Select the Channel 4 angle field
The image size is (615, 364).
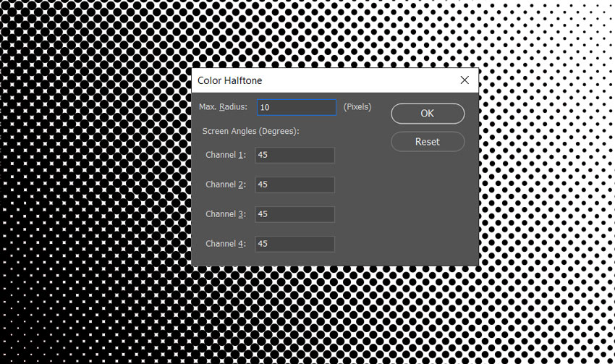click(x=294, y=244)
